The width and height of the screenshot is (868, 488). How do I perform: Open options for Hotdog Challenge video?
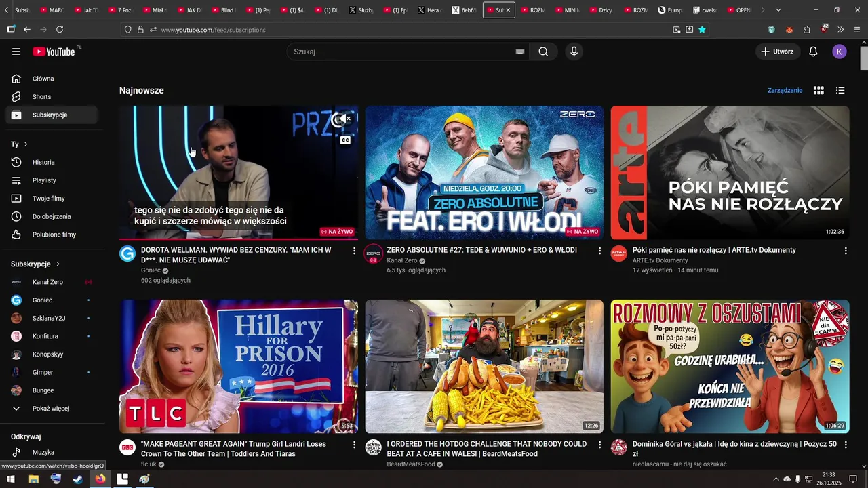point(599,445)
